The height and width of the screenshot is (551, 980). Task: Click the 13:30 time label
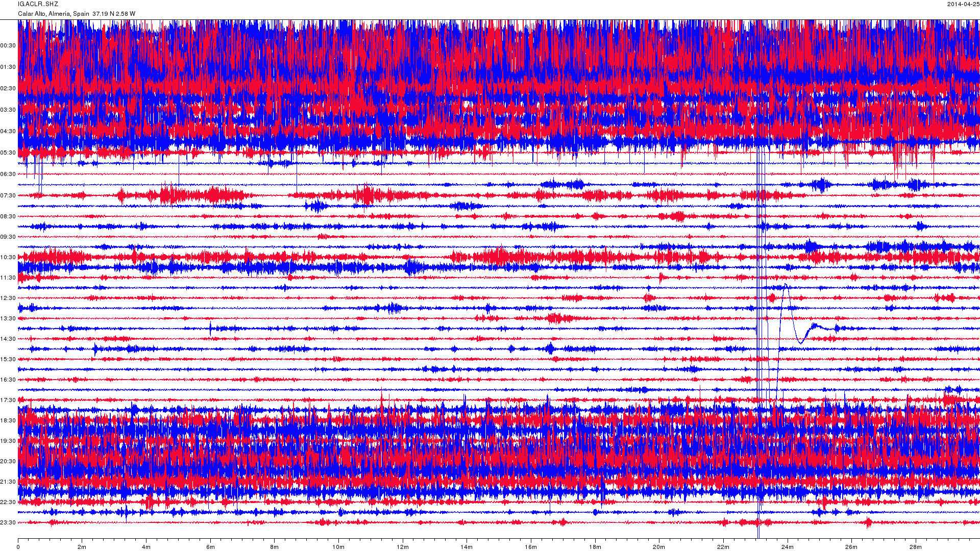(8, 319)
